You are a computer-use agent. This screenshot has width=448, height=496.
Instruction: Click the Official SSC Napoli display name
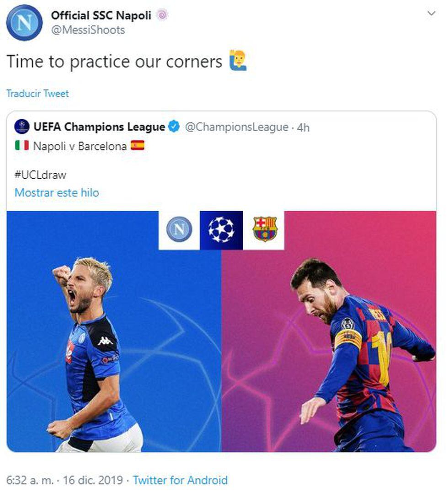point(101,15)
